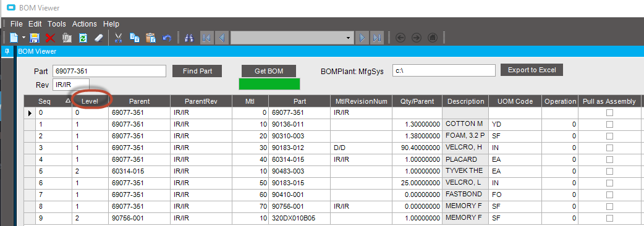The height and width of the screenshot is (226, 644).
Task: Toggle Pull as Assembly for part 69077-351 row 0
Action: pyautogui.click(x=609, y=113)
